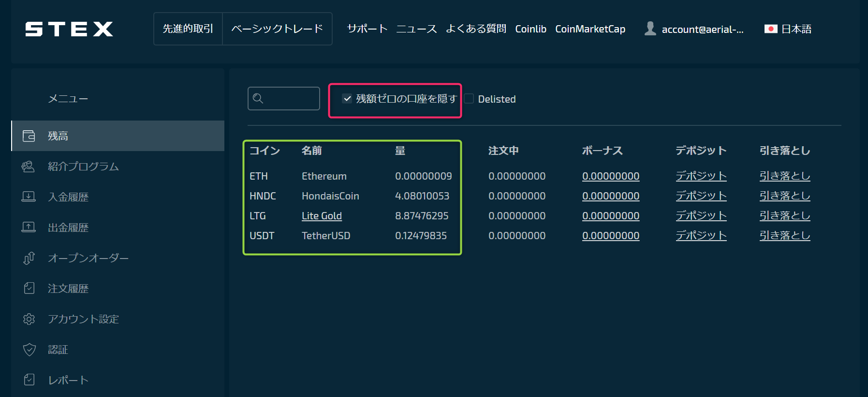Viewport: 868px width, 397px height.
Task: Click the 名前 column header
Action: pos(312,151)
